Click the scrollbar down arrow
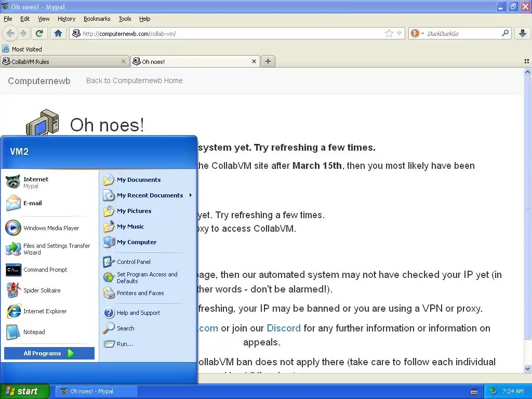Image resolution: width=532 pixels, height=399 pixels. coord(527,369)
